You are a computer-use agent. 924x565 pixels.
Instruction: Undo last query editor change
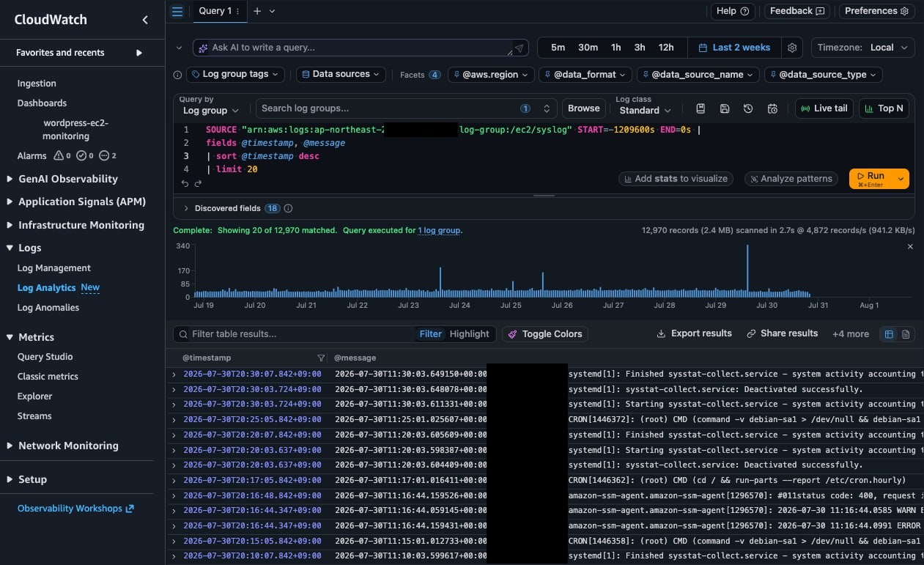coord(185,184)
